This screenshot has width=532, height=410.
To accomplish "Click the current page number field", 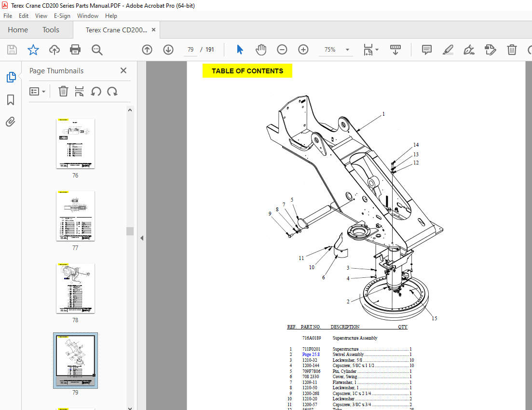I will [x=191, y=50].
